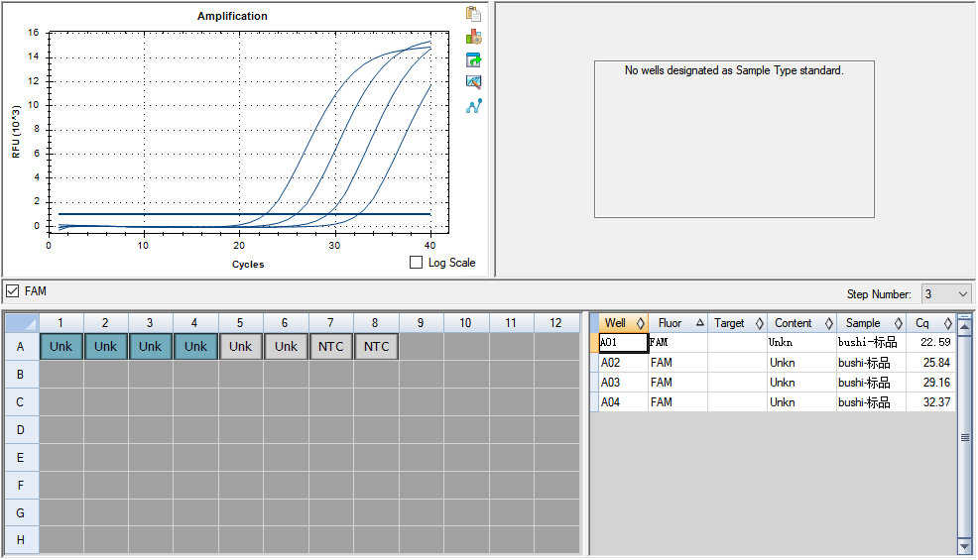Select well A5 Unk on plate
Image resolution: width=978 pixels, height=560 pixels.
tap(240, 346)
